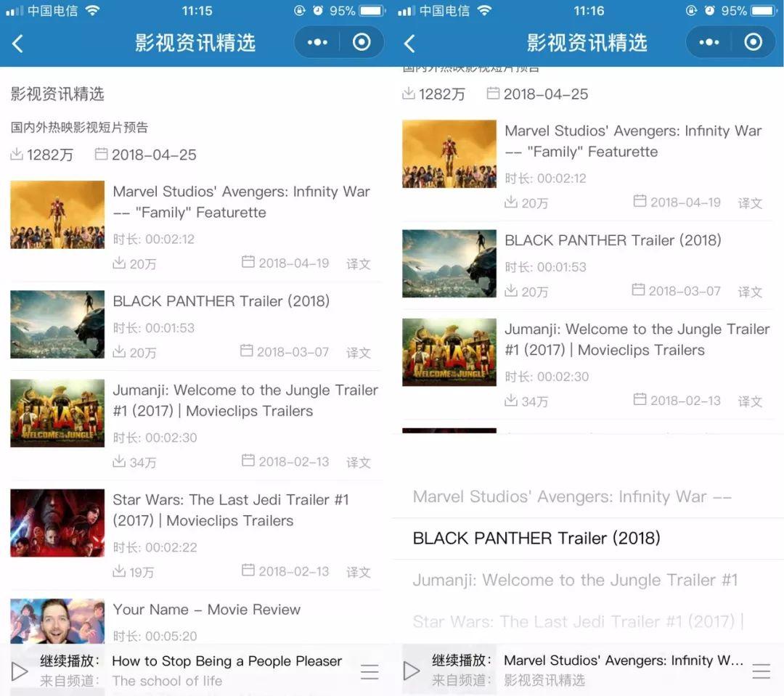View 译文 for BLACK PANTHER Trailer on the right screen
Screen dimensions: 784x696
[x=750, y=292]
